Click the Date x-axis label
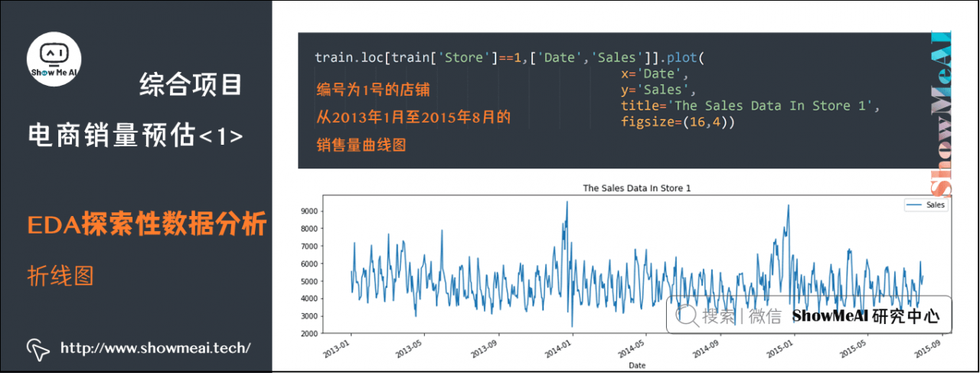This screenshot has width=980, height=373. point(637,366)
